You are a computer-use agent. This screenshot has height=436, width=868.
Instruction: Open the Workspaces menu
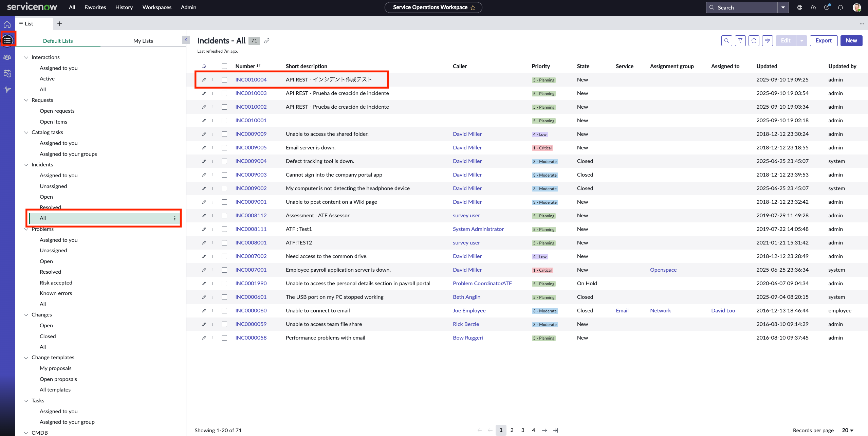tap(157, 7)
